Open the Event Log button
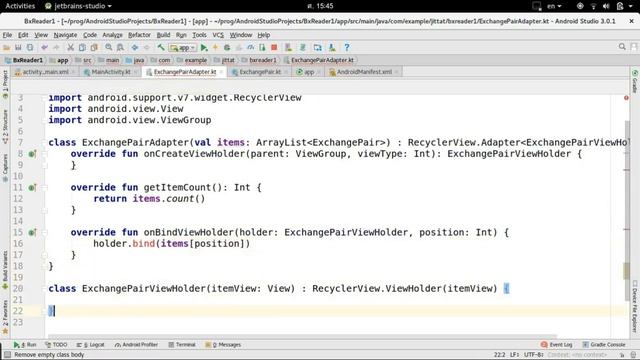The image size is (640, 360). pos(557,345)
